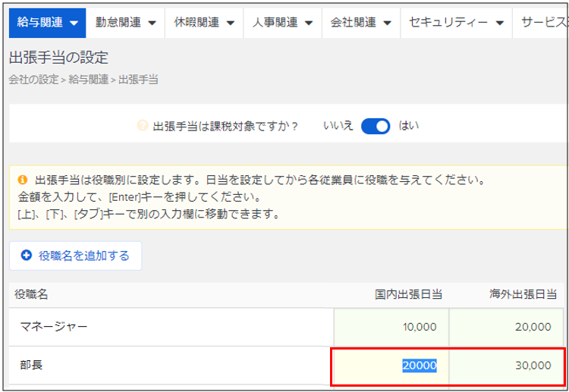Open the セキュリティー dropdown menu
The image size is (569, 392).
tap(456, 23)
